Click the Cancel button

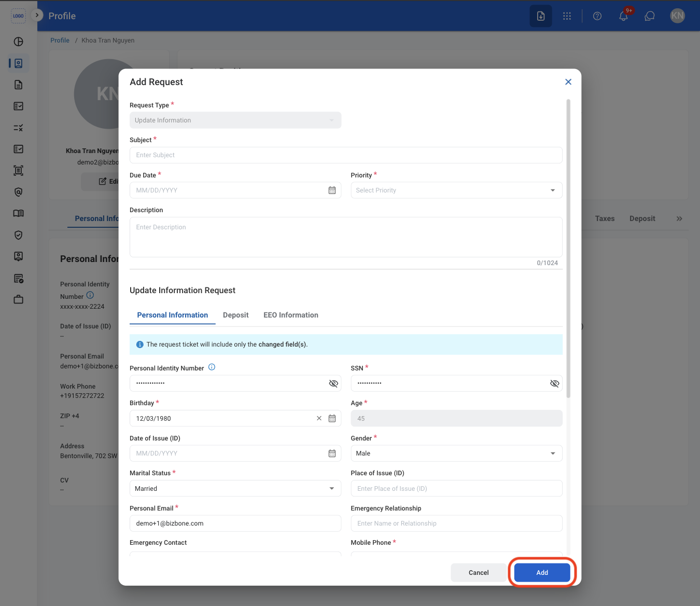[479, 573]
